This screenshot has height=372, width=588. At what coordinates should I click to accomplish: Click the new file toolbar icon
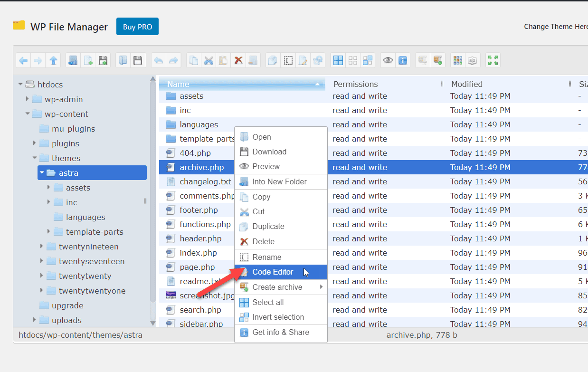pyautogui.click(x=88, y=60)
